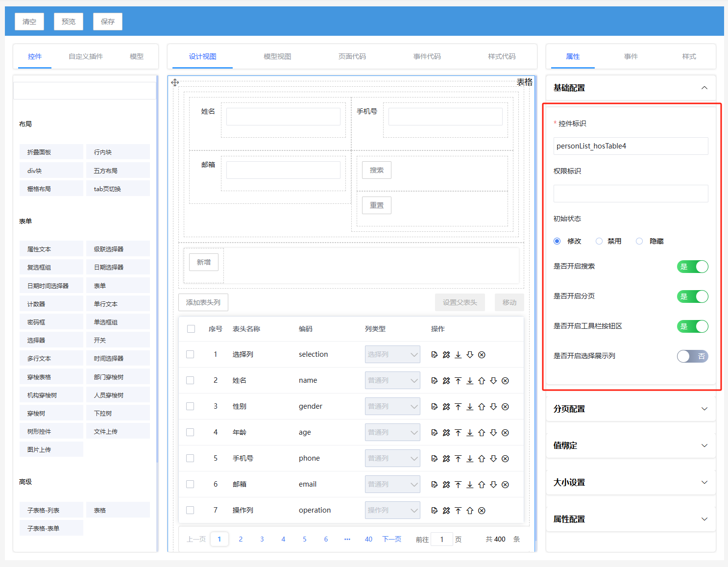The width and height of the screenshot is (728, 567).
Task: Click the up-arrow icon in 邮箱 row
Action: 482,485
